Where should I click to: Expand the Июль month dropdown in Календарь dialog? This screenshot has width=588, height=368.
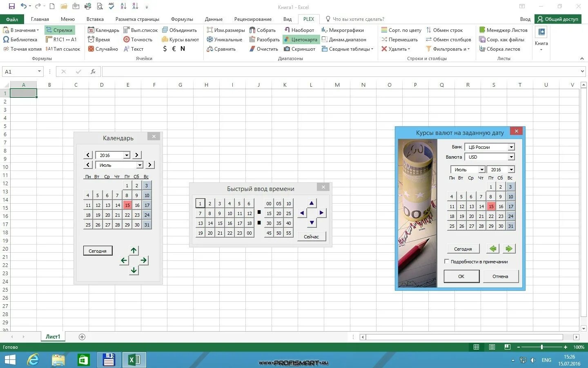(x=140, y=165)
